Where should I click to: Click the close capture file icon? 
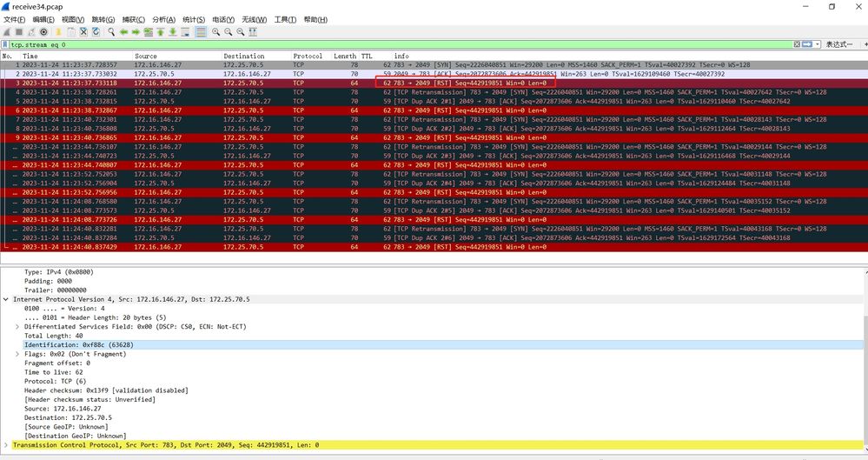pos(83,32)
